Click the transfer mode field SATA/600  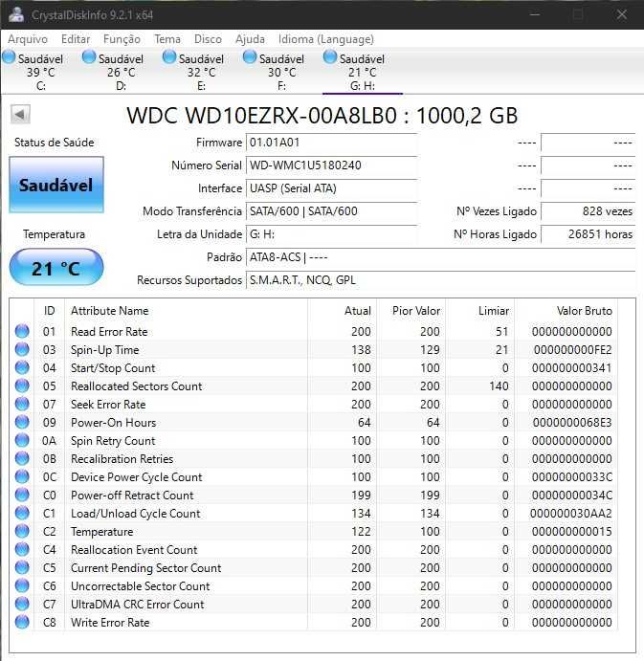click(331, 210)
